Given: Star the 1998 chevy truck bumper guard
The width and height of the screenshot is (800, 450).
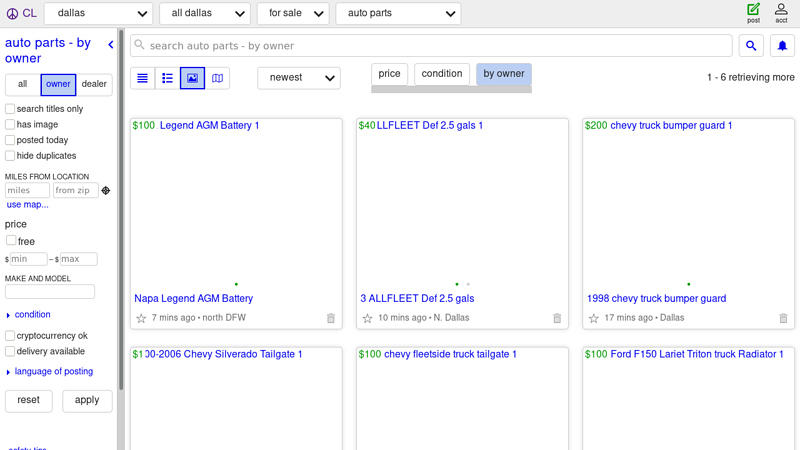Looking at the screenshot, I should [x=593, y=318].
